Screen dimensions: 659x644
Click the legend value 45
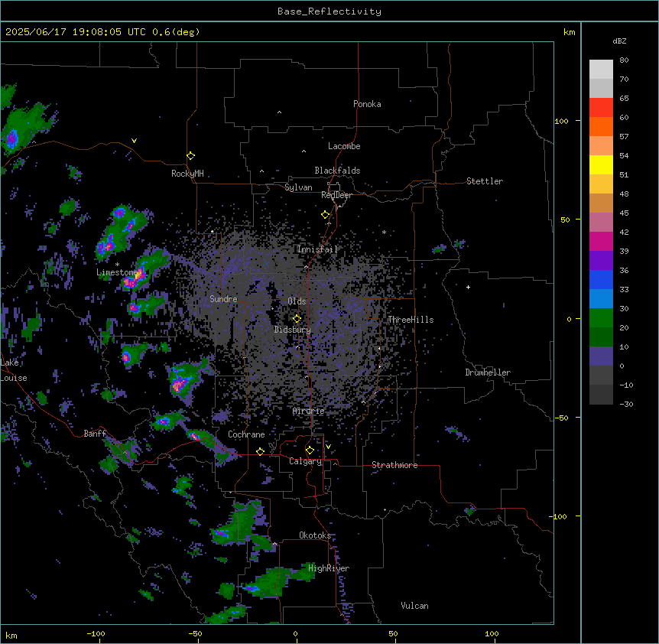[x=624, y=213]
